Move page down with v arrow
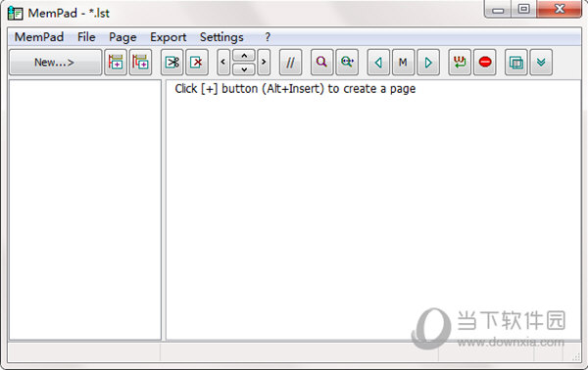Viewport: 588px width, 370px height. [x=244, y=69]
